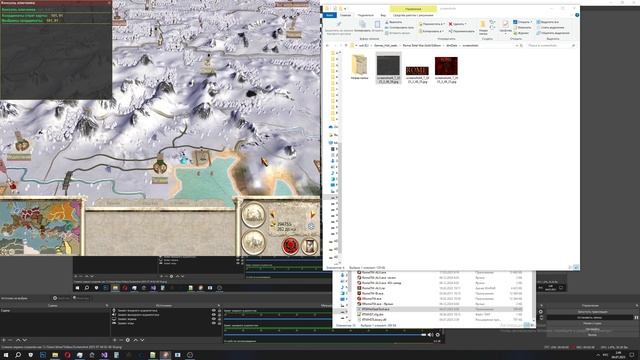
Task: Add a scene with the plus under OBS Scenes
Action: coord(4,340)
